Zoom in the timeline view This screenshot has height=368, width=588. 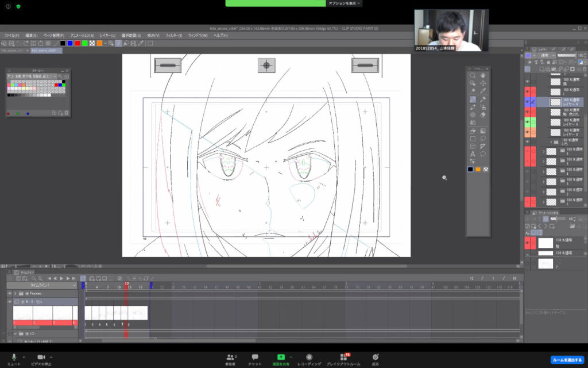[40, 278]
